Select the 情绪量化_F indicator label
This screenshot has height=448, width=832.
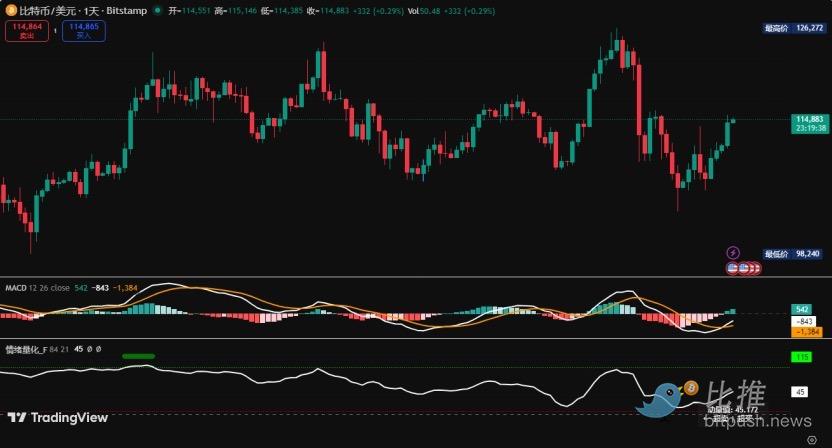(27, 349)
